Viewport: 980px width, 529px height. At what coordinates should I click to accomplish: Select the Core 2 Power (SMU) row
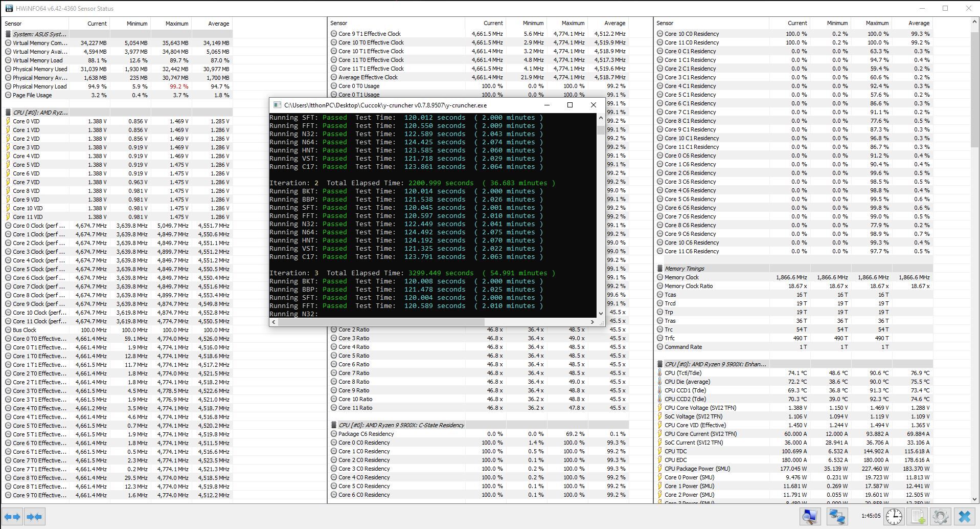pos(794,495)
